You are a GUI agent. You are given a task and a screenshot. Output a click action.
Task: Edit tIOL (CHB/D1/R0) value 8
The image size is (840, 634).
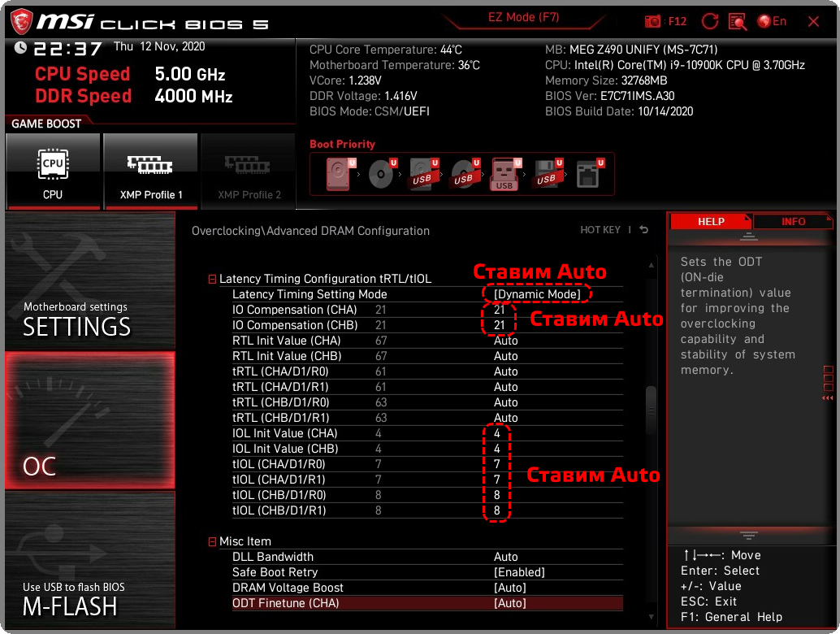497,495
